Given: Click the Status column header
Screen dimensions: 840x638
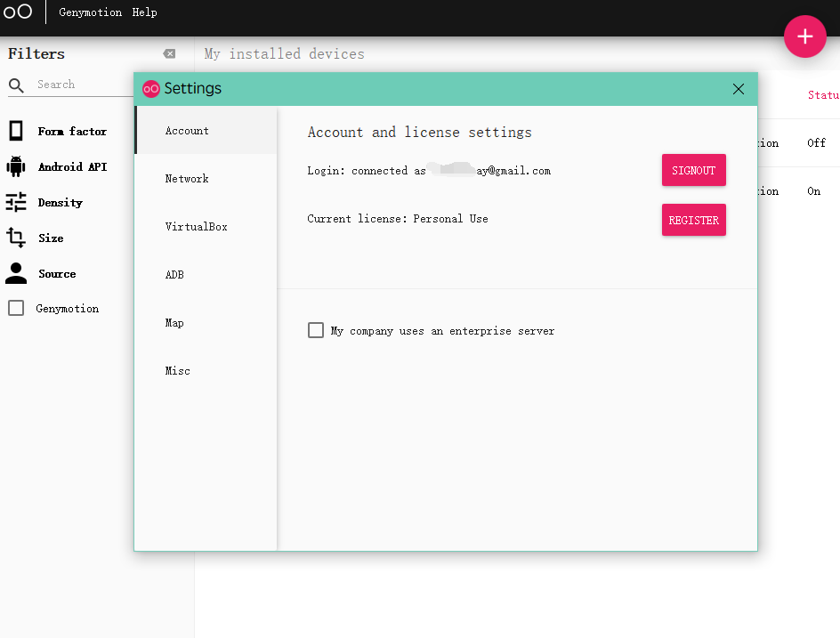Looking at the screenshot, I should pos(823,95).
